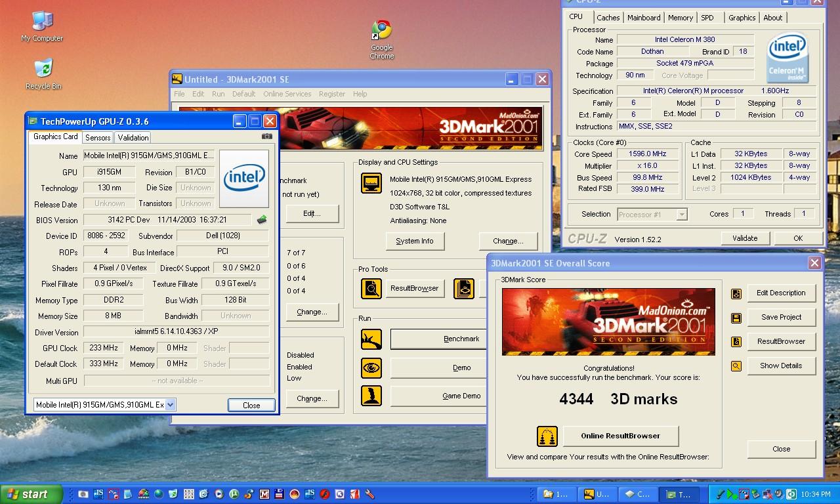The image size is (840, 504).
Task: Click the BIOS save chip icon in GPU-Z
Action: pyautogui.click(x=262, y=220)
